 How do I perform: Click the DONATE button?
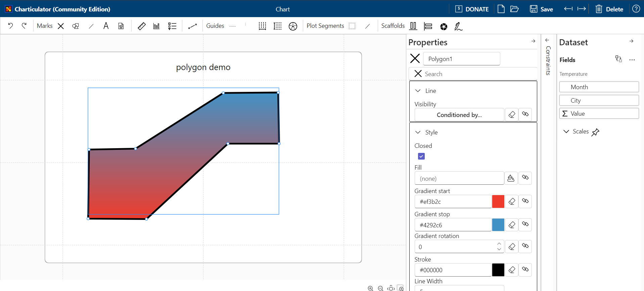pos(472,9)
